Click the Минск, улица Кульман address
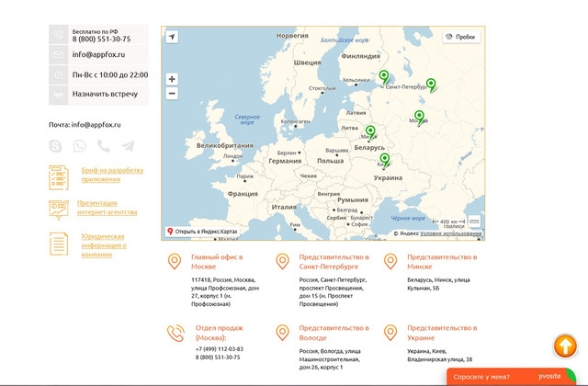Screen dimensions: 588x386 [438, 284]
